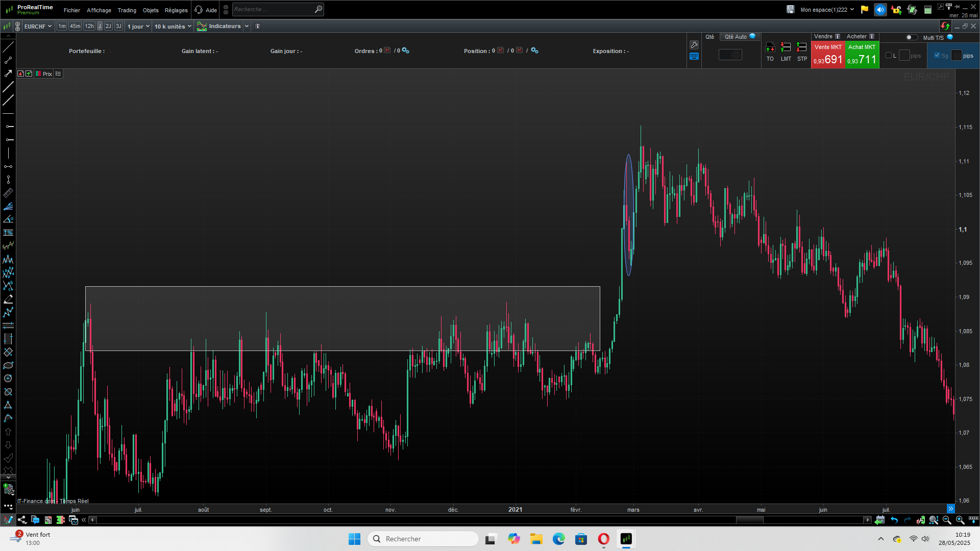
Task: Click the zoom out magnifier icon
Action: click(x=947, y=520)
